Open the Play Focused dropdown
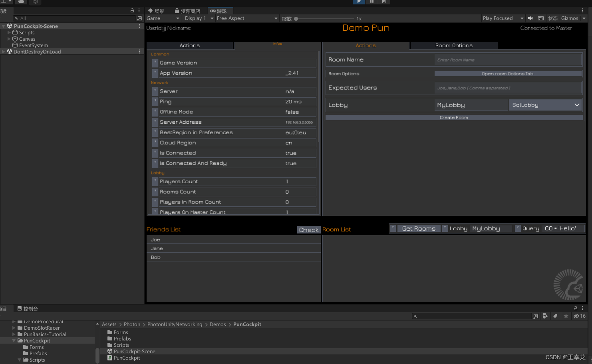592x364 pixels. pyautogui.click(x=503, y=18)
